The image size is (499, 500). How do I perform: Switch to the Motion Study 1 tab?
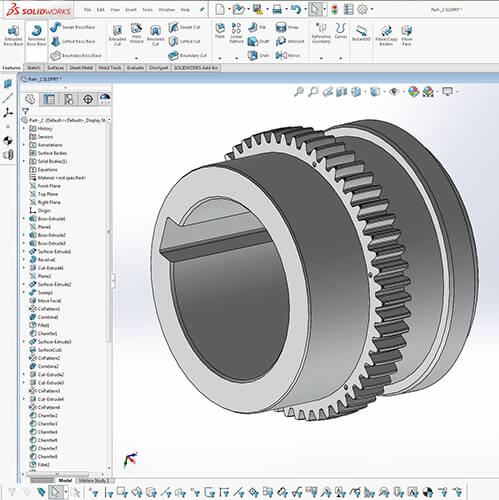pyautogui.click(x=94, y=480)
